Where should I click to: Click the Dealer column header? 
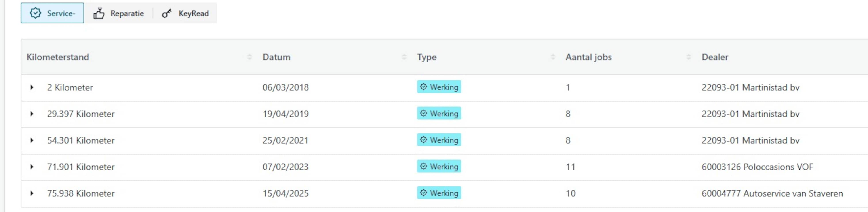click(x=715, y=57)
